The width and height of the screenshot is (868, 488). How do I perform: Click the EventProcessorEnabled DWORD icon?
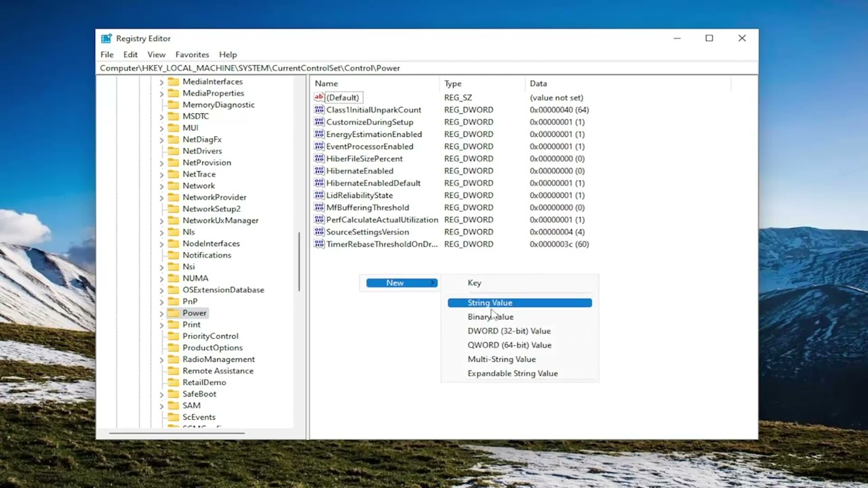[319, 146]
